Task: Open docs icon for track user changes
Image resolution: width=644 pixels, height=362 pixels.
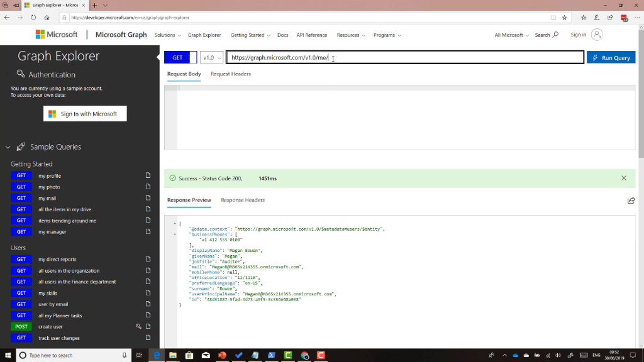Action: pyautogui.click(x=148, y=337)
